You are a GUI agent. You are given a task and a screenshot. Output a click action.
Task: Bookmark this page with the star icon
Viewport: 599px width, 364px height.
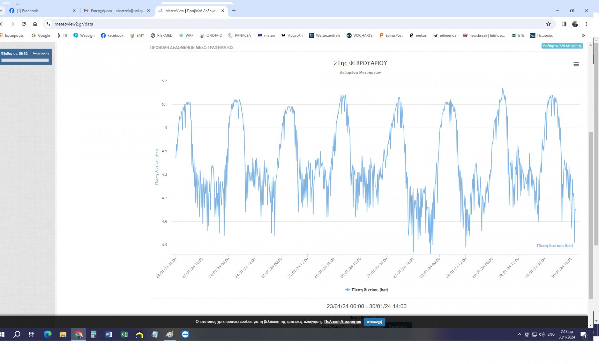pos(548,24)
